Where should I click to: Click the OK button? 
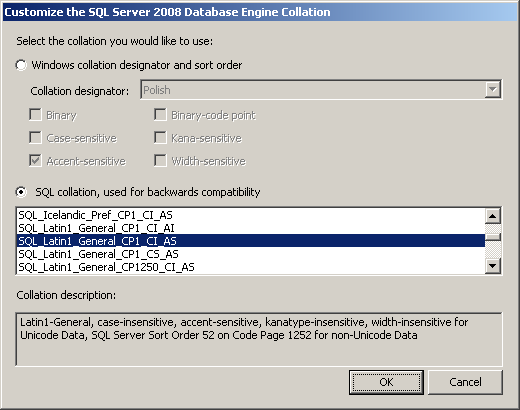(386, 382)
